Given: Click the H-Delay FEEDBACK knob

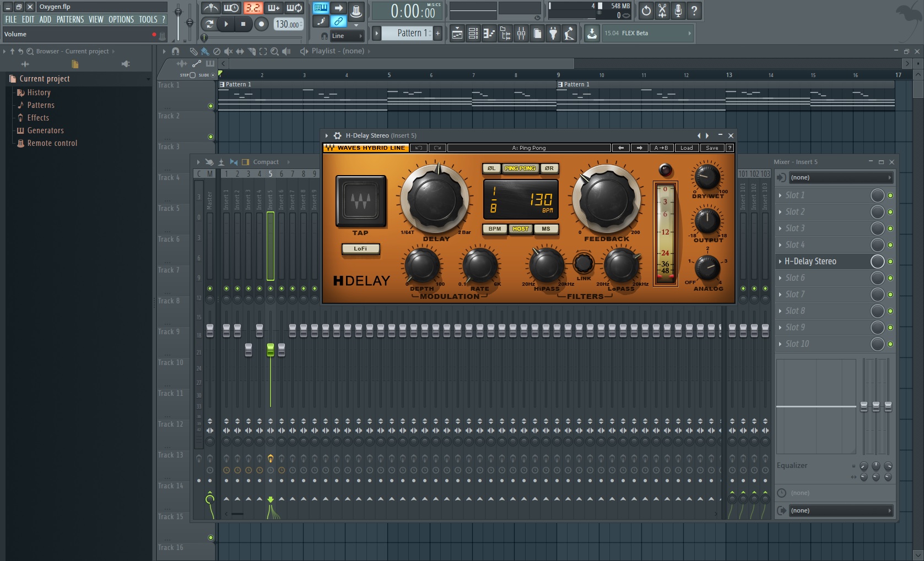Looking at the screenshot, I should click(607, 198).
